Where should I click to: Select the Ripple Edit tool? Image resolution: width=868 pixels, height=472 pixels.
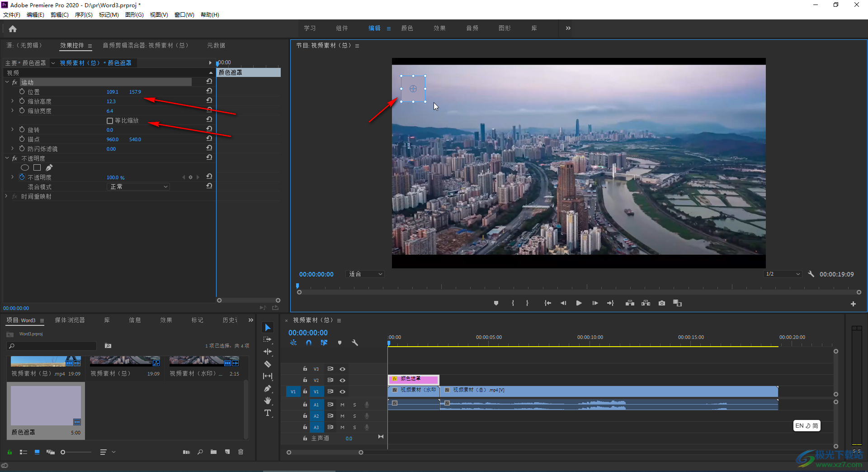click(x=268, y=352)
